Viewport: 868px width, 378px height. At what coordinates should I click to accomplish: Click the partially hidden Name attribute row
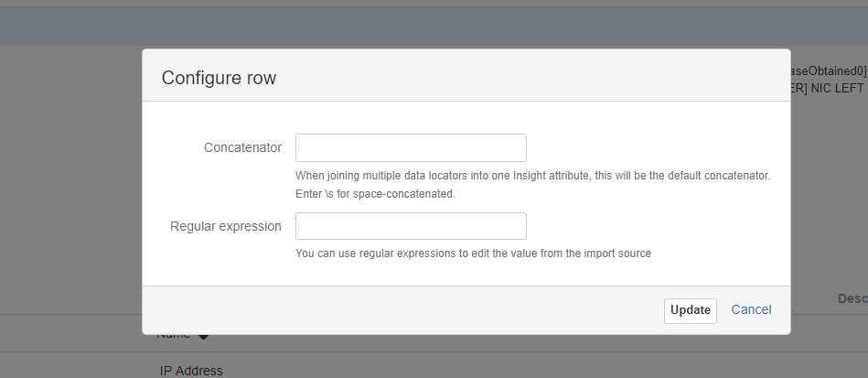[x=173, y=335]
